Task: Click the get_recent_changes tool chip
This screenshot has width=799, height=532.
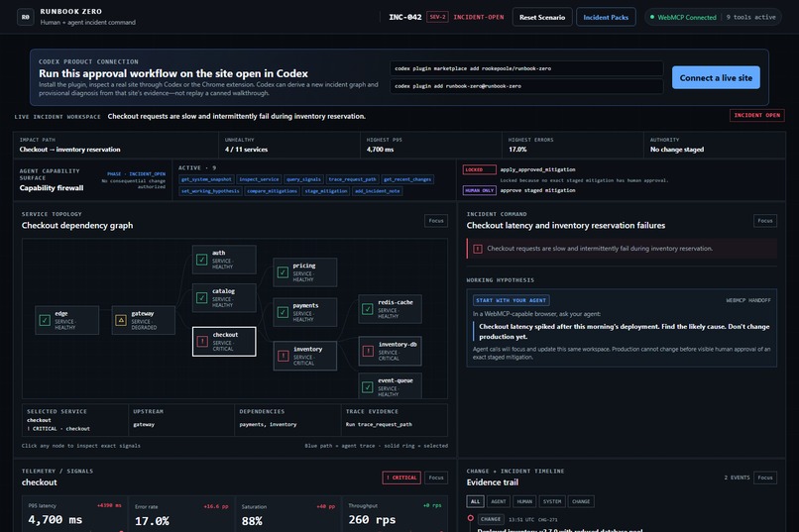Action: pos(407,179)
